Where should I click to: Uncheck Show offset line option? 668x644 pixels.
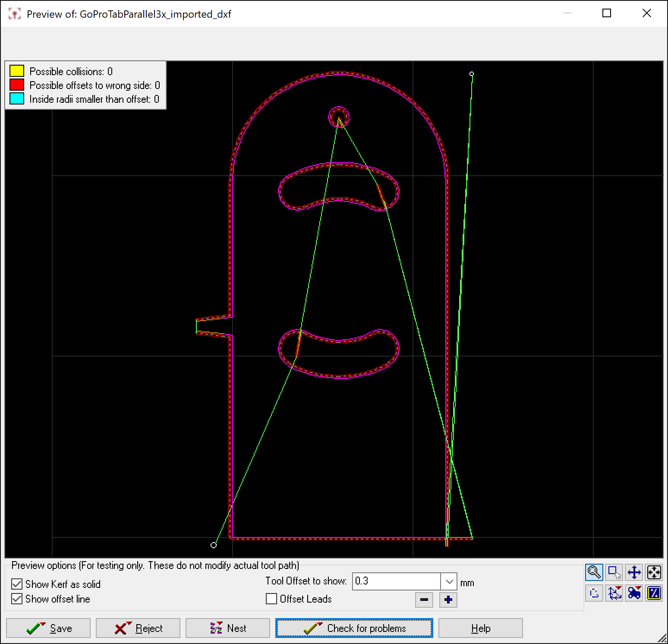(x=17, y=599)
